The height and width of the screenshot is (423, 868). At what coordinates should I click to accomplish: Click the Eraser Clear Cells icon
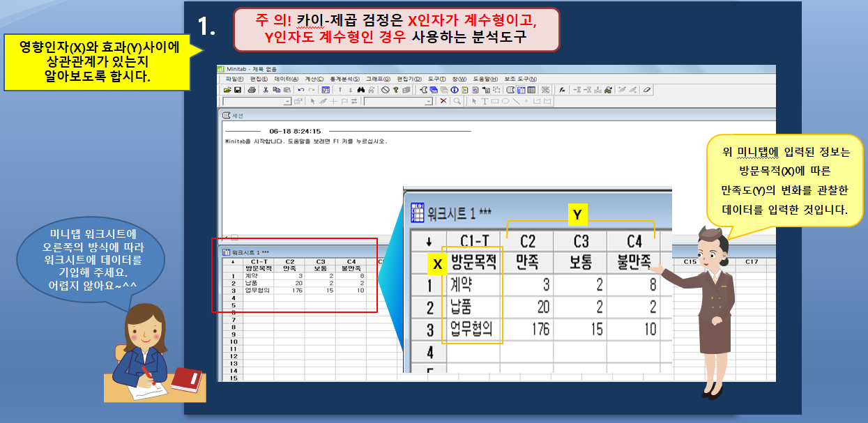647,90
